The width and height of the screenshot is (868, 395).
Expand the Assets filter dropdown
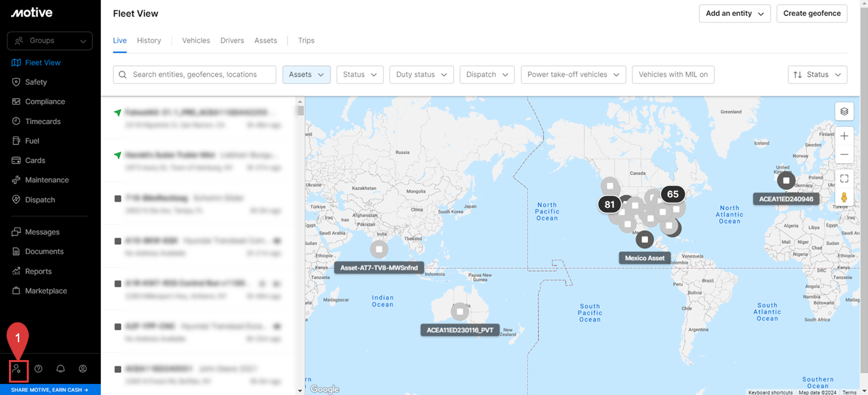[306, 75]
